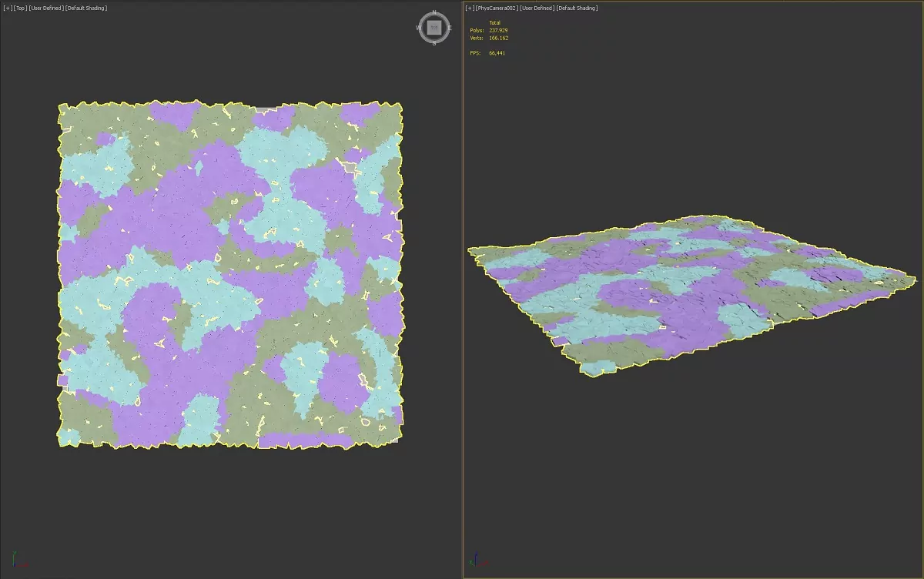
Task: Click the W compass direction on ViewCube
Action: tap(420, 28)
